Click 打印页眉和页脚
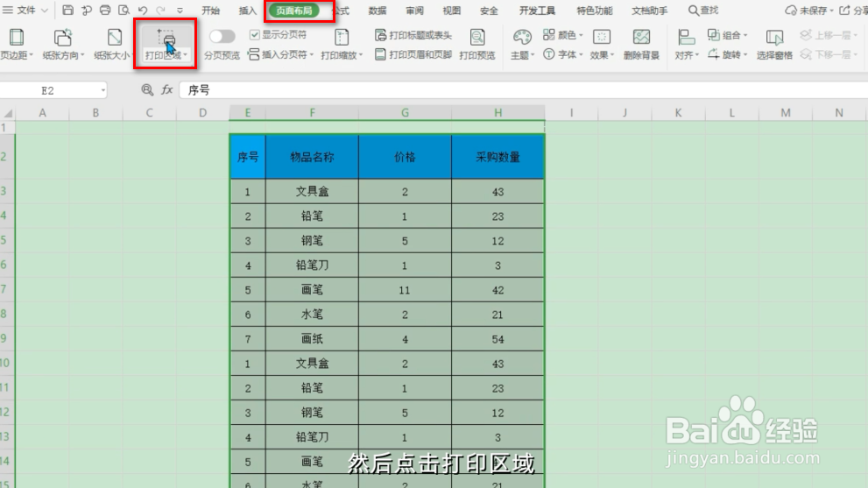The height and width of the screenshot is (488, 868). click(x=413, y=54)
